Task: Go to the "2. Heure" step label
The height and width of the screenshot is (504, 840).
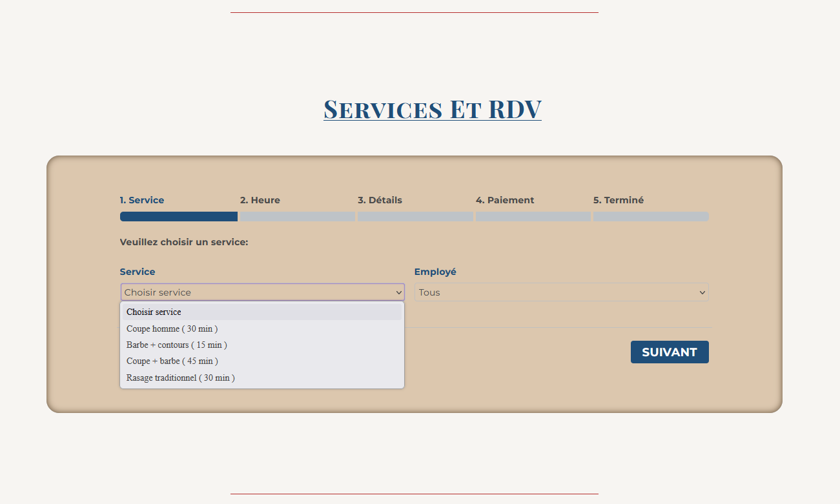Action: click(260, 200)
